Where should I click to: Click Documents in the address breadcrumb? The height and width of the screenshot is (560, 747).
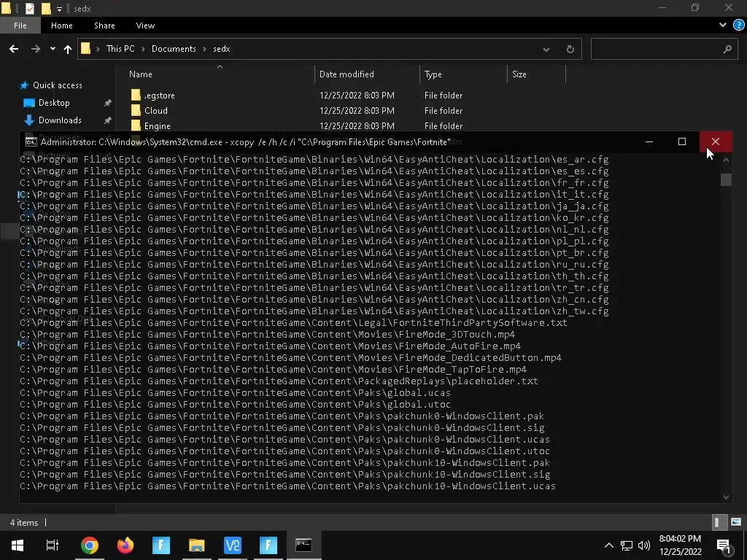point(174,49)
